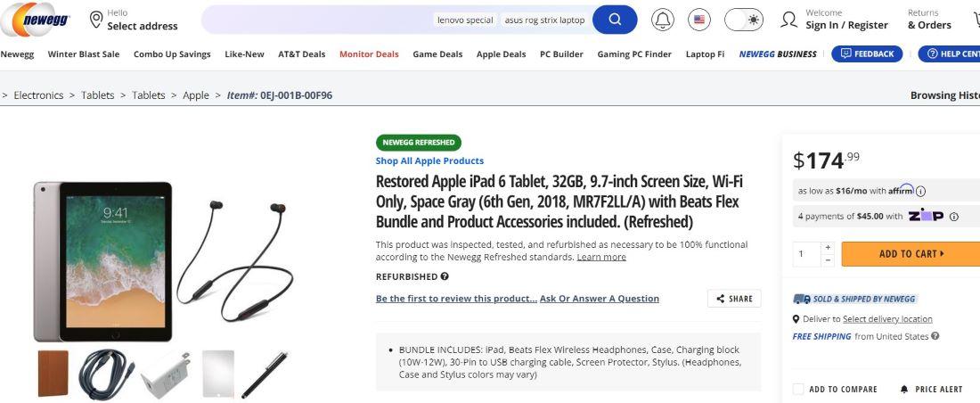Screen dimensions: 980x403
Task: Click the Zip payments info icon
Action: click(x=953, y=217)
